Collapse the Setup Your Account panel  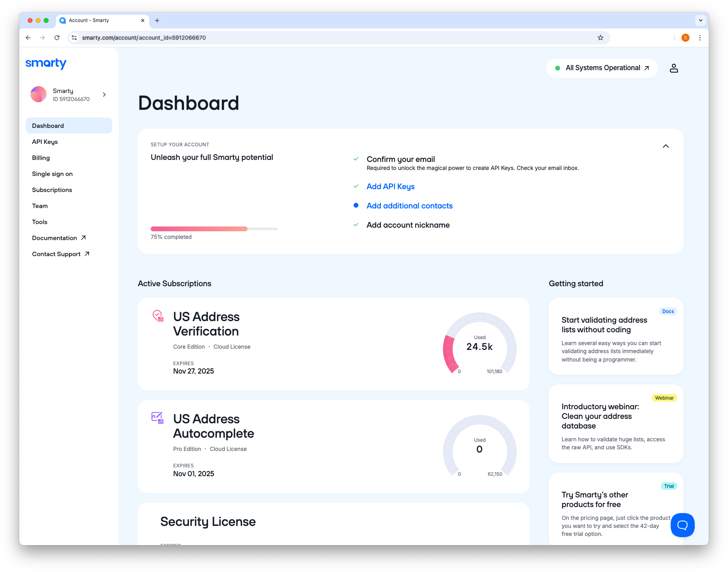[666, 146]
